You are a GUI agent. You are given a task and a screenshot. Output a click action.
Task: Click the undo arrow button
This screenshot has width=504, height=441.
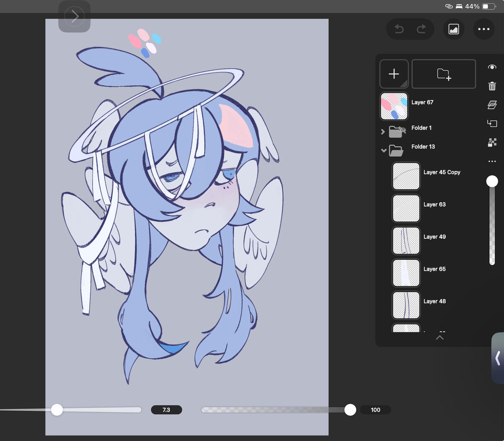[x=399, y=29]
